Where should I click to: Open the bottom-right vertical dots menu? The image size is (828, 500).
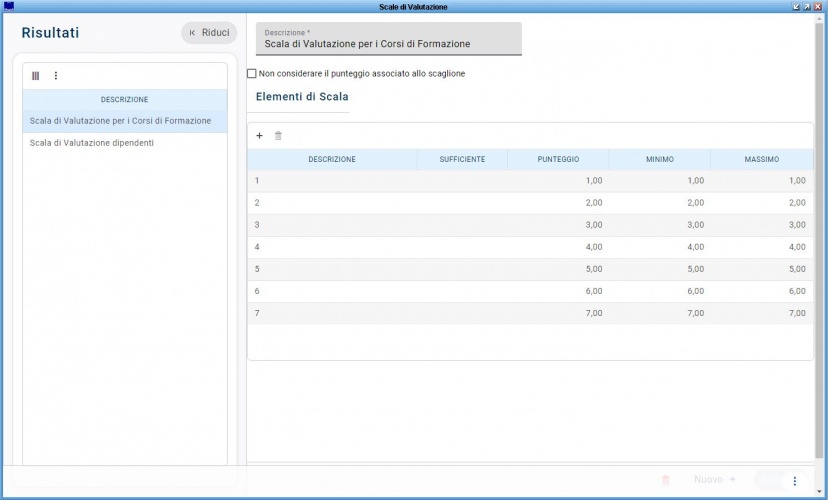click(795, 481)
